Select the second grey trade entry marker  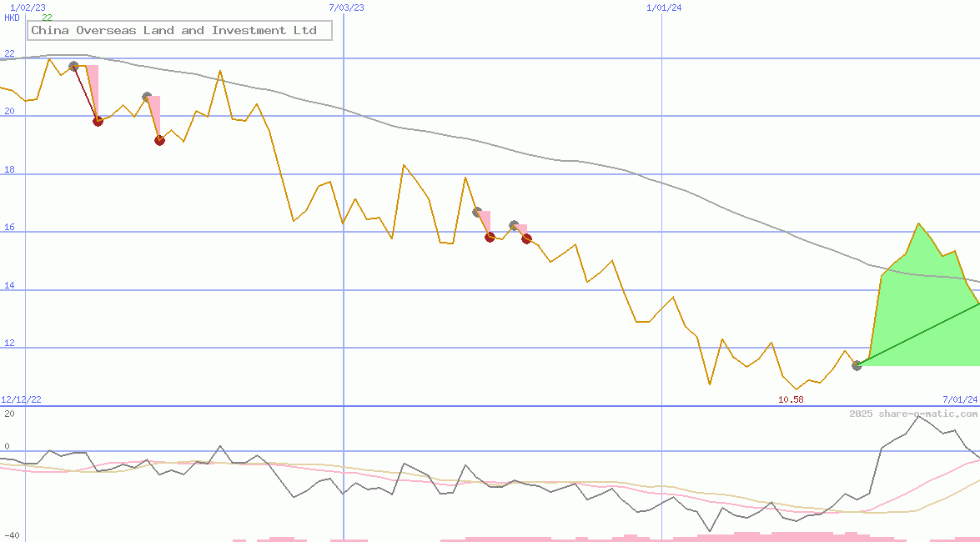tap(147, 98)
